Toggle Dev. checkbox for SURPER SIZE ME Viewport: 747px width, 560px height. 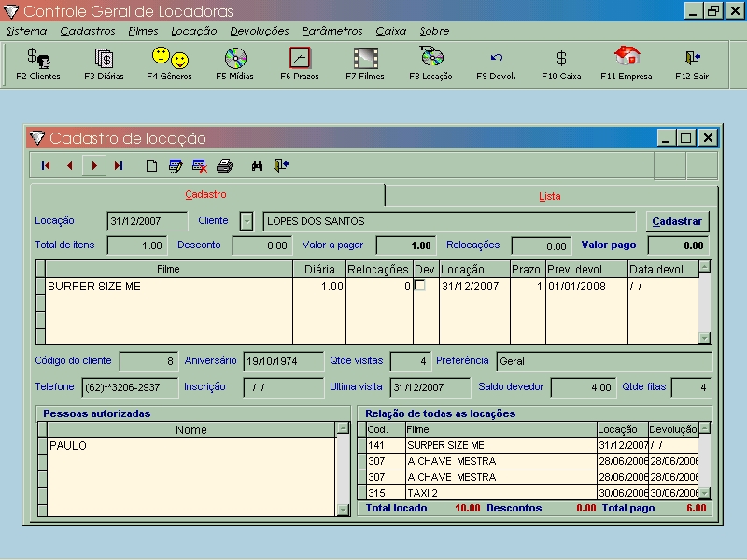[420, 286]
